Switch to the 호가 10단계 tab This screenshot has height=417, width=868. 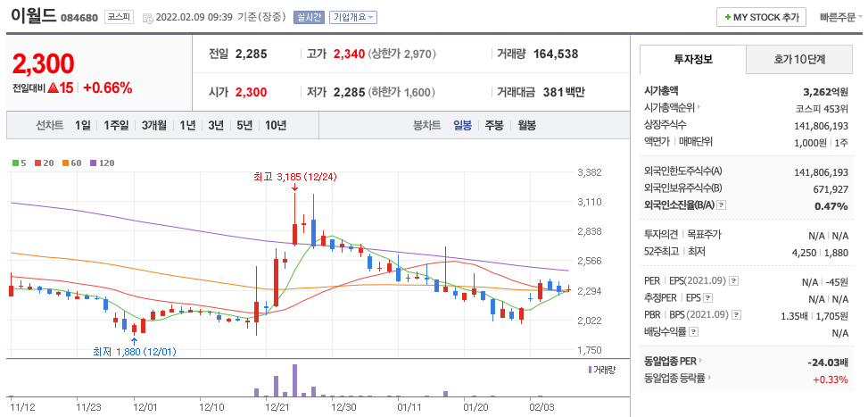(798, 59)
